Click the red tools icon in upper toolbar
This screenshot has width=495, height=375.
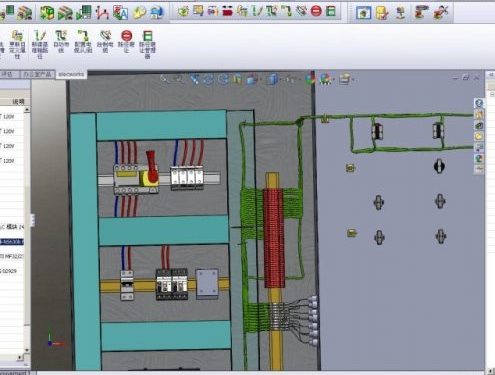coord(441,12)
